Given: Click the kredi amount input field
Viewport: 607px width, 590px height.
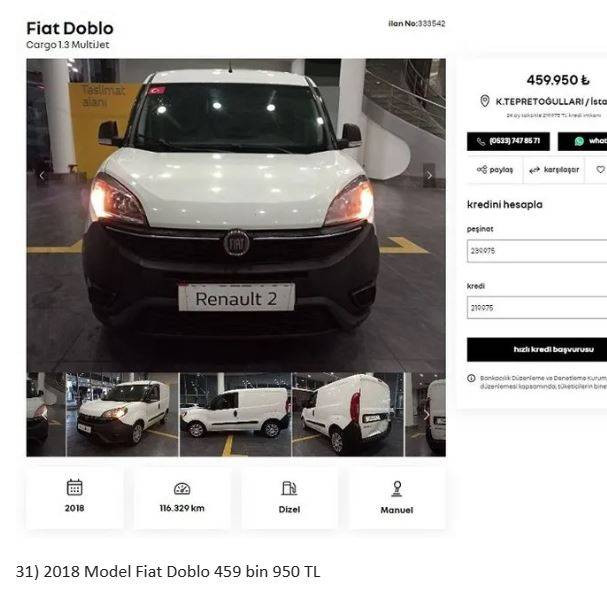Looking at the screenshot, I should (x=537, y=308).
